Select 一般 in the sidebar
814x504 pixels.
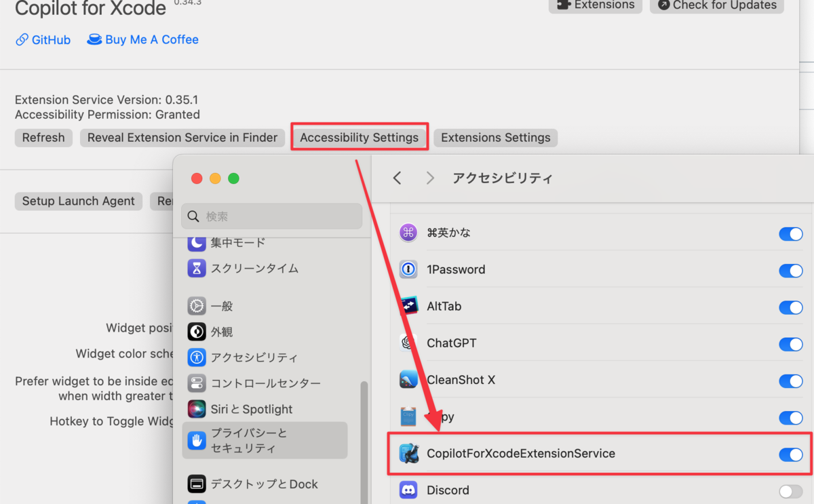click(210, 306)
